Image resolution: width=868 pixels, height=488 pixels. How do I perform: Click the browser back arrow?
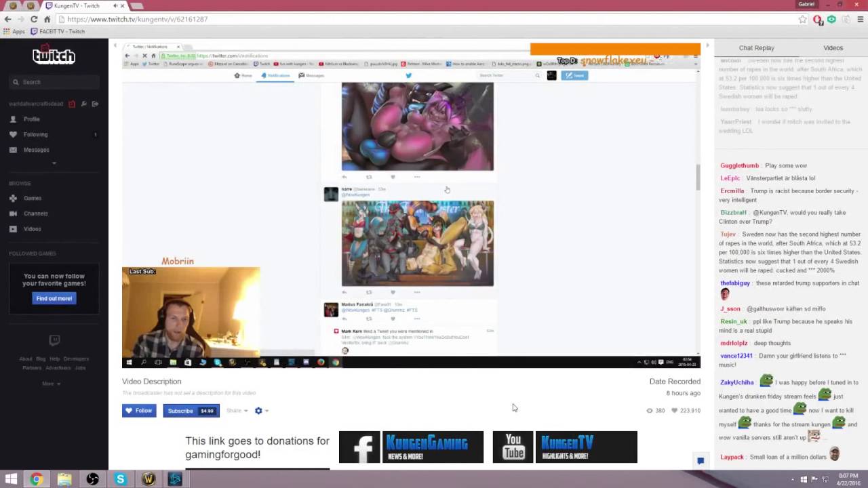click(7, 19)
